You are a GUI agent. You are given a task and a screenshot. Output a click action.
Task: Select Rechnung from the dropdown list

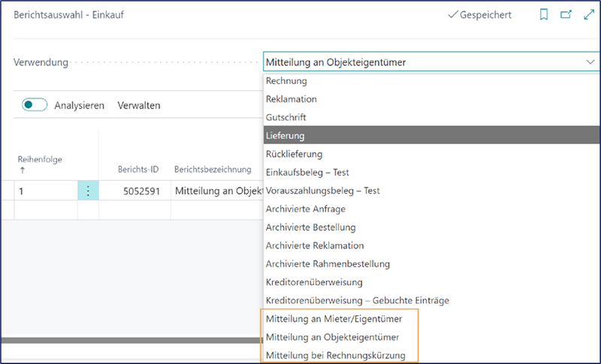tap(286, 81)
